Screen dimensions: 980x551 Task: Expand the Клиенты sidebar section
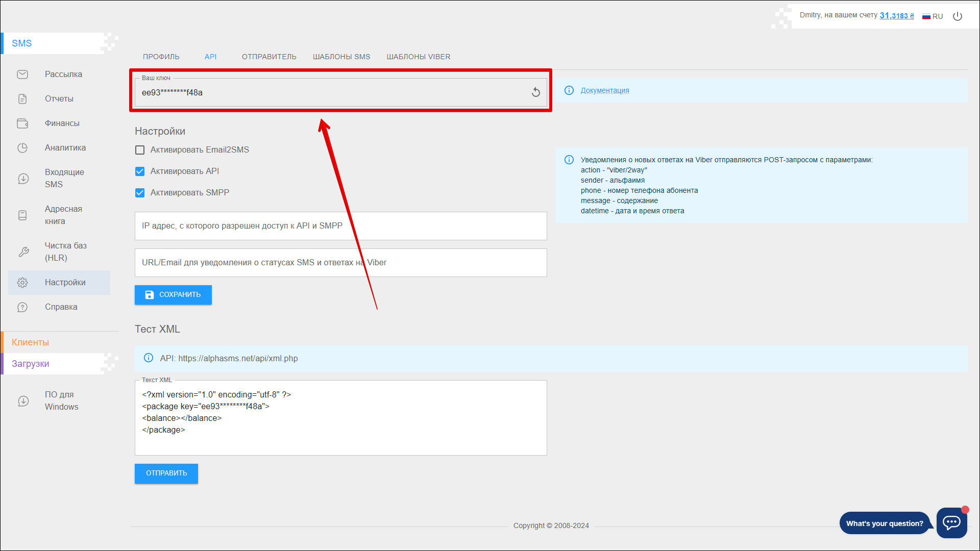point(31,342)
